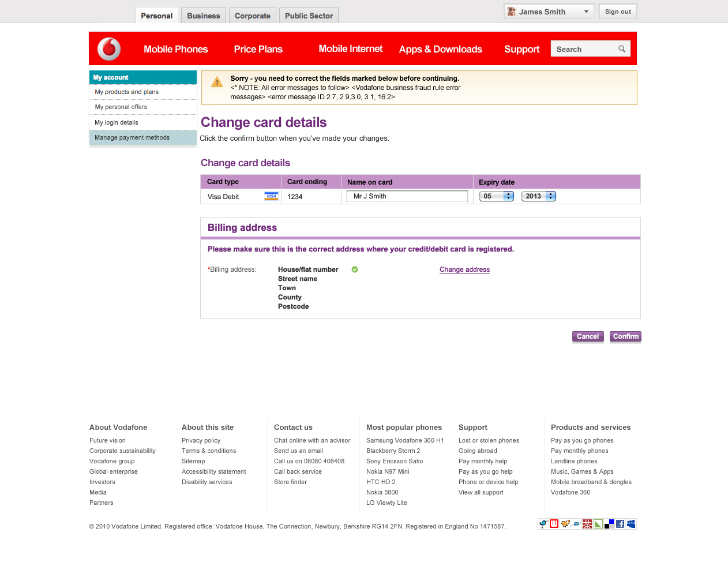Click the red W share icon
This screenshot has width=728, height=577.
(554, 524)
